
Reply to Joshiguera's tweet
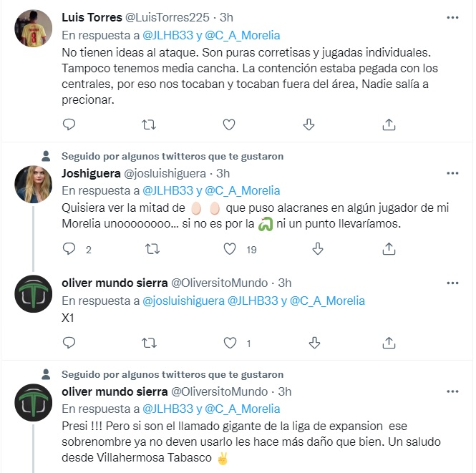[69, 248]
